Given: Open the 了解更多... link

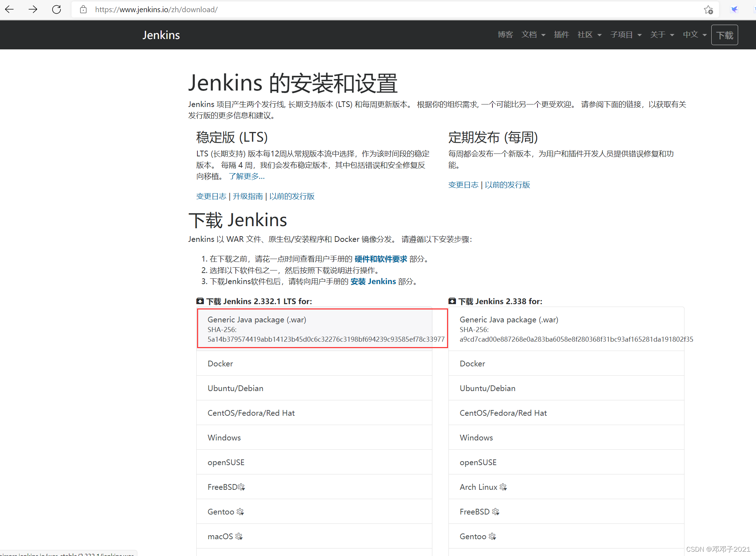Looking at the screenshot, I should click(247, 176).
